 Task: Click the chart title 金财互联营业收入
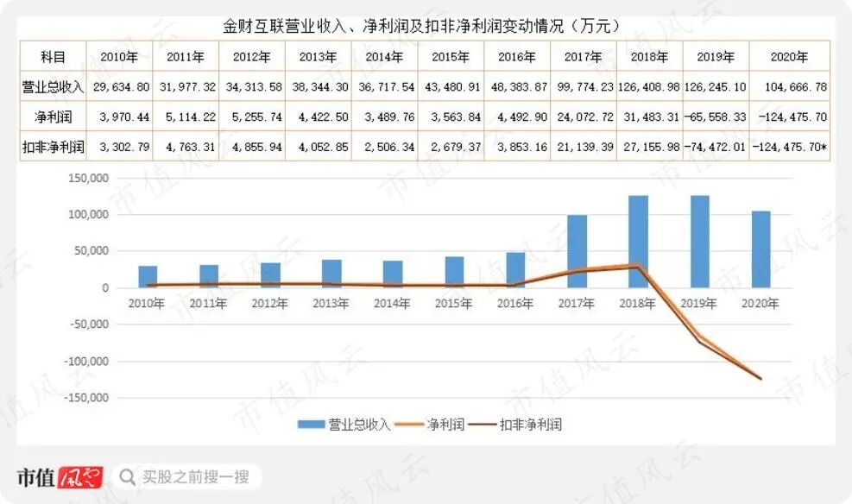[x=421, y=26]
